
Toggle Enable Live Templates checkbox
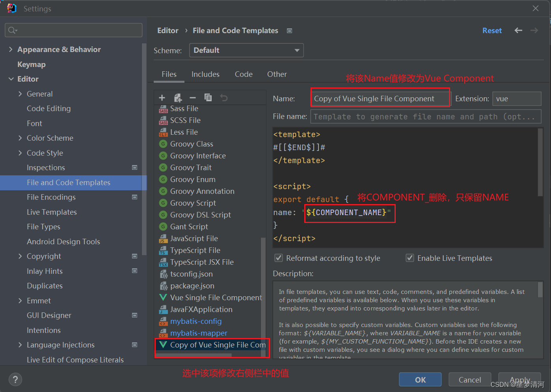pos(410,258)
